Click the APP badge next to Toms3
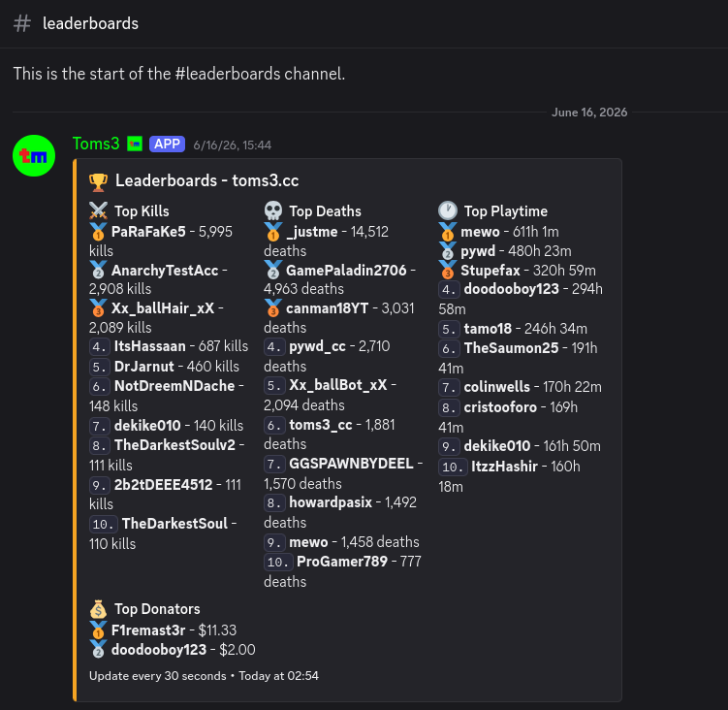This screenshot has height=710, width=728. pos(167,145)
